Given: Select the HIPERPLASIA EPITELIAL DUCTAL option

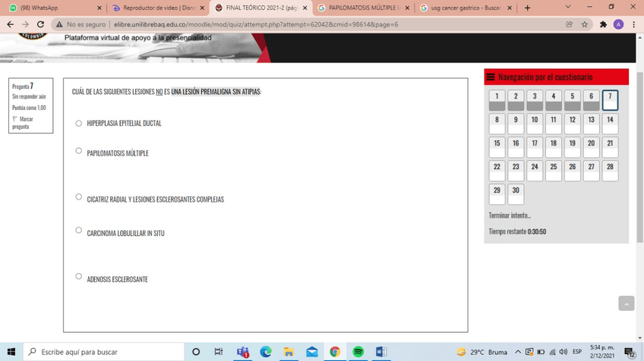Looking at the screenshot, I should click(78, 123).
